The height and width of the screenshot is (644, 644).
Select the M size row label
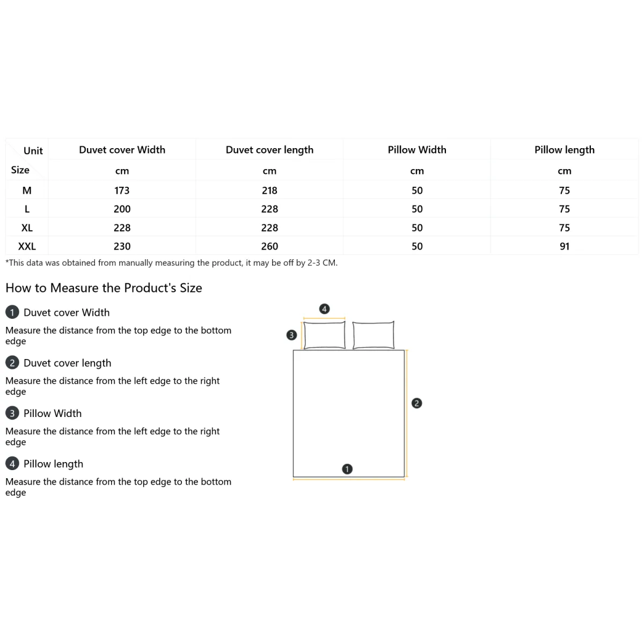click(27, 191)
